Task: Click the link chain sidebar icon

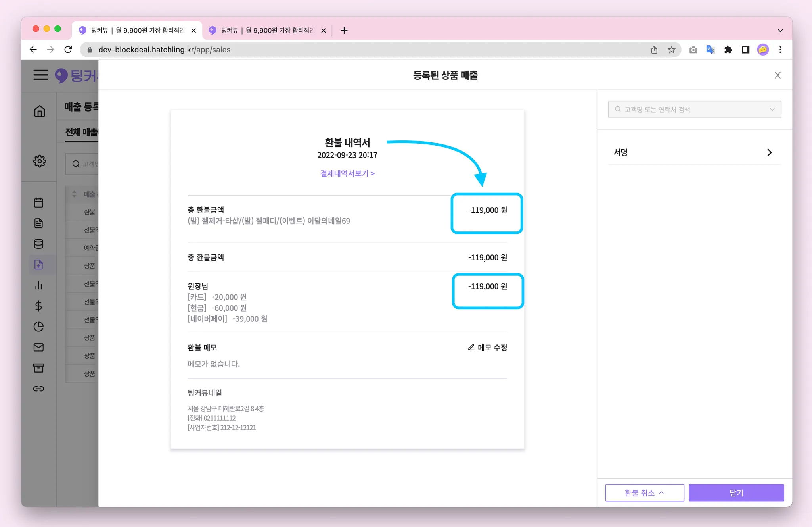Action: 39,389
